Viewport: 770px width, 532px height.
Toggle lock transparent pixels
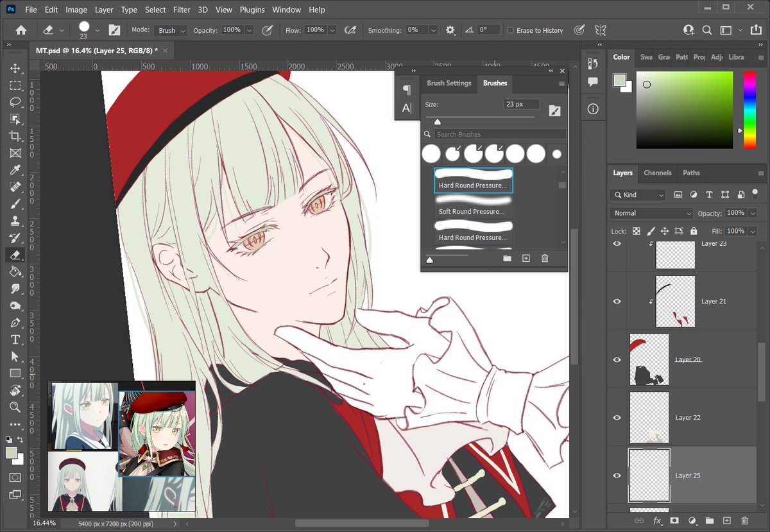point(637,231)
